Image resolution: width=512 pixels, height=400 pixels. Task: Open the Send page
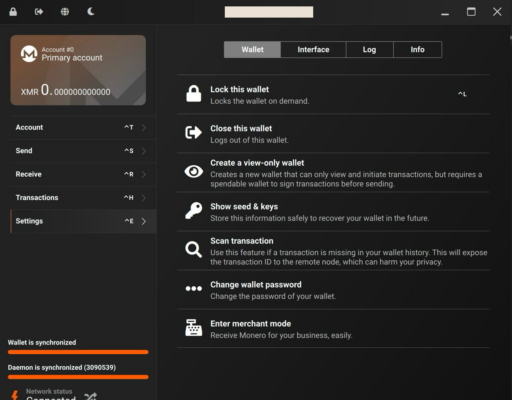(83, 151)
